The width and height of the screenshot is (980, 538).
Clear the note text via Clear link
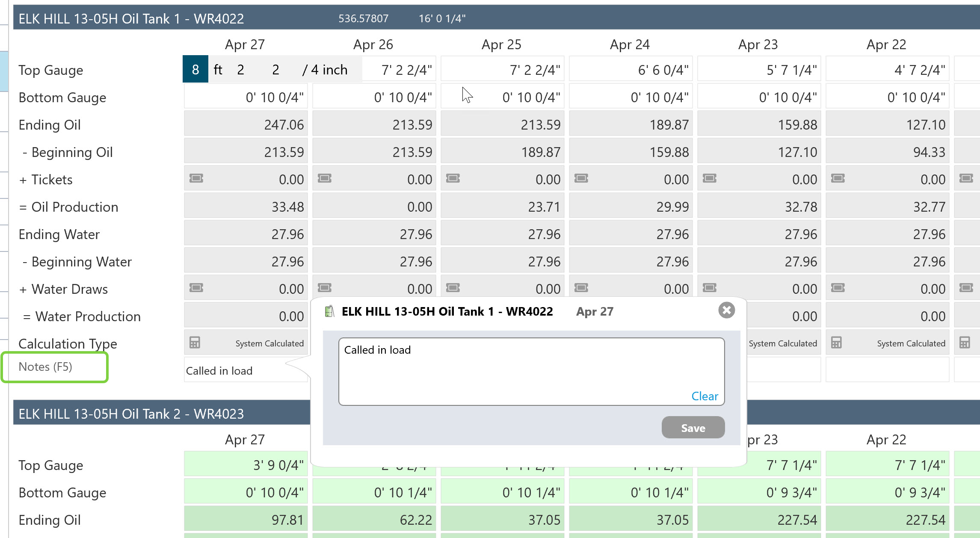[x=705, y=396]
